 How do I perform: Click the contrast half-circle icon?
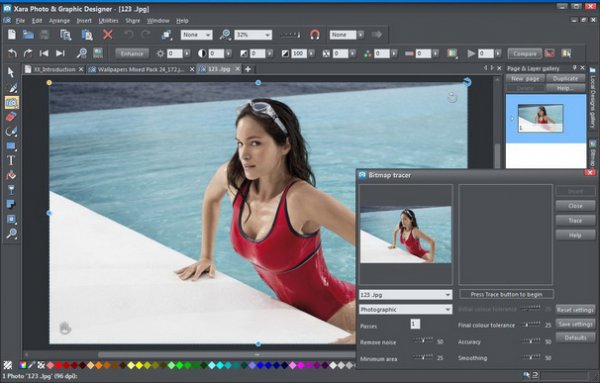click(202, 54)
